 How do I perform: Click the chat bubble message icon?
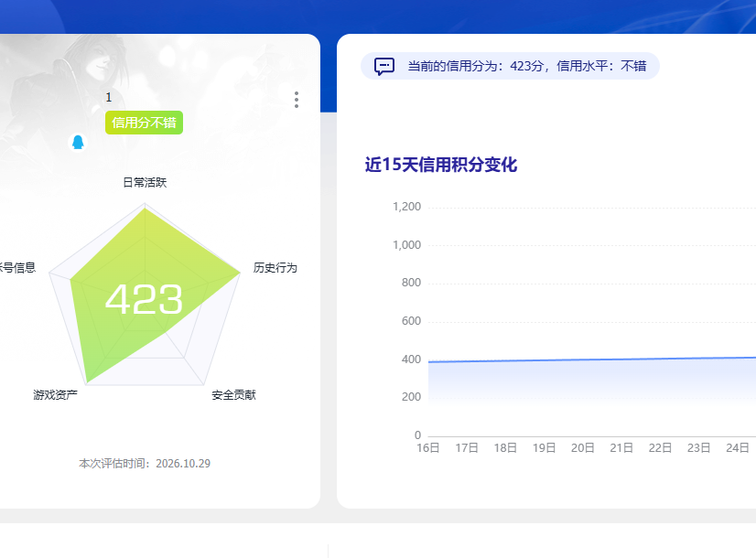coord(384,66)
